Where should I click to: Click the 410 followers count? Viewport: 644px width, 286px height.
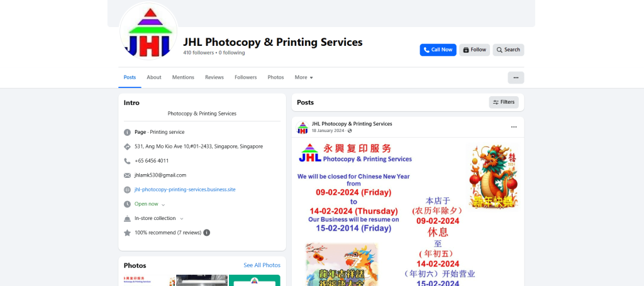pos(198,53)
